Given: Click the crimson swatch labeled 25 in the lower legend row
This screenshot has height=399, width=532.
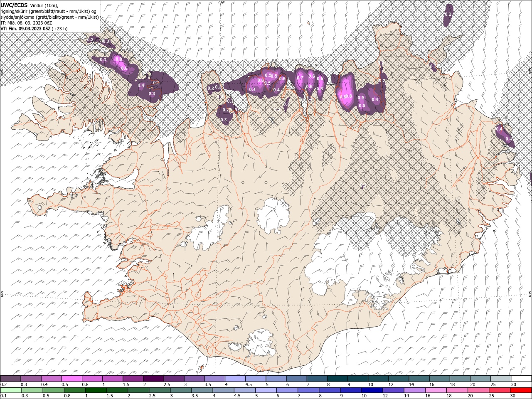Looking at the screenshot, I should click(x=499, y=390).
